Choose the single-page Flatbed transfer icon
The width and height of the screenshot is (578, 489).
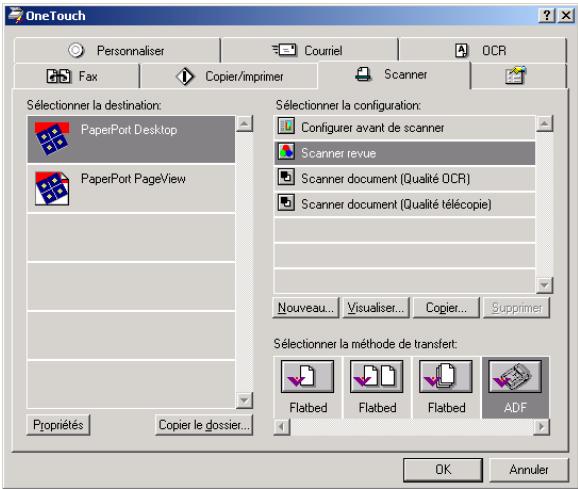[307, 377]
